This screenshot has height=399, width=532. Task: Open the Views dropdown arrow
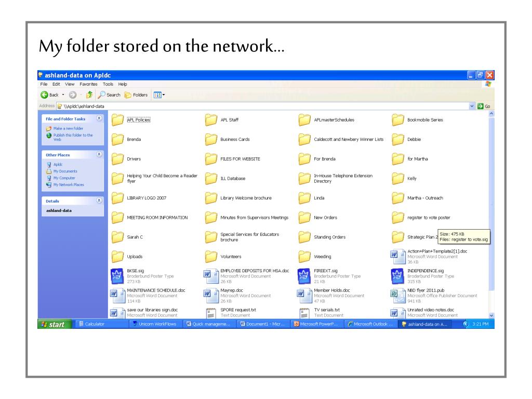164,95
